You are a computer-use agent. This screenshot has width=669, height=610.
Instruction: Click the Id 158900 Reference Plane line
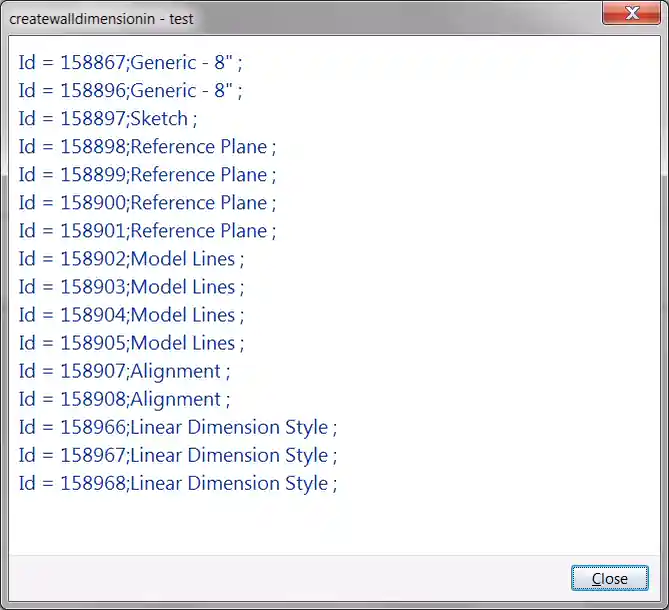[x=147, y=202]
